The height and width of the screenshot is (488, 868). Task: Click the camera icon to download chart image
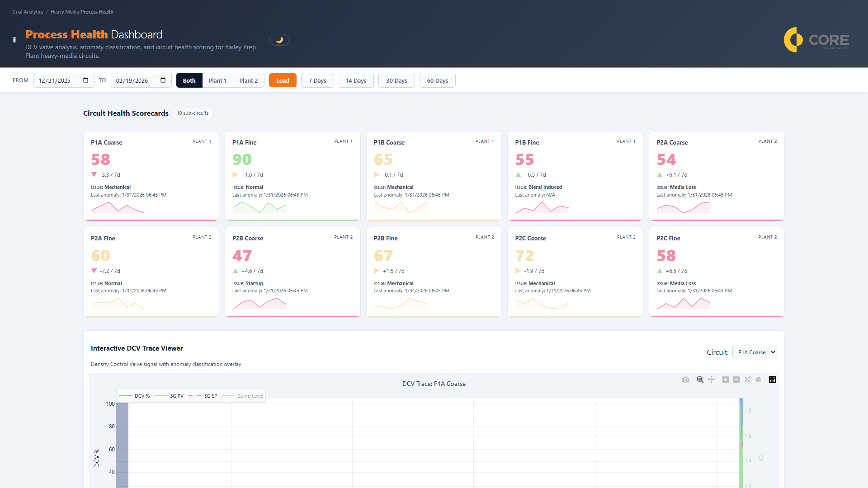(686, 380)
